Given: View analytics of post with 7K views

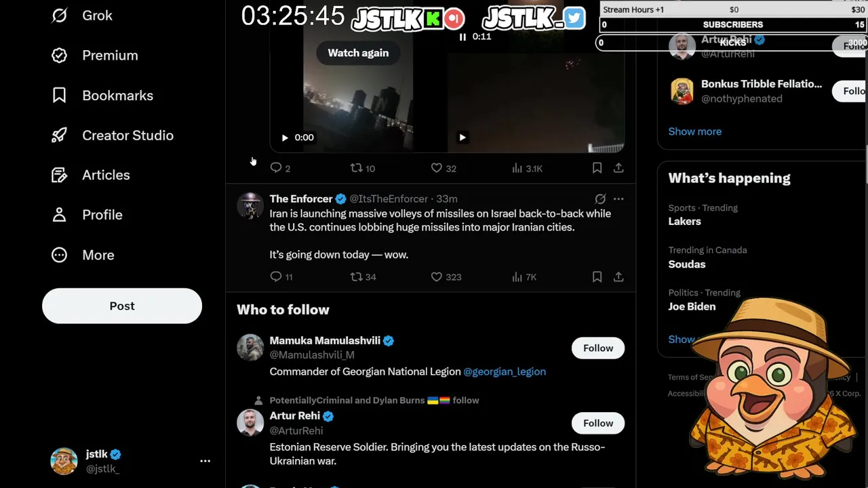Looking at the screenshot, I should (x=524, y=277).
